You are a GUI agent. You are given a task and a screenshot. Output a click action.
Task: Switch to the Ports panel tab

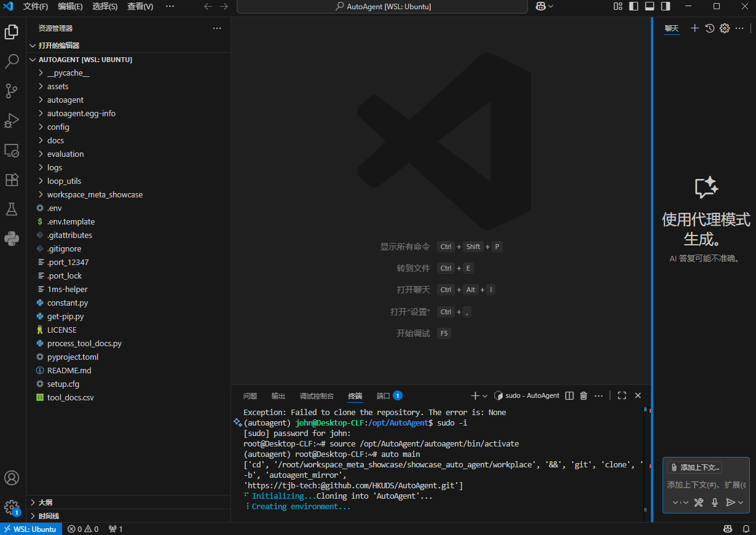[389, 395]
